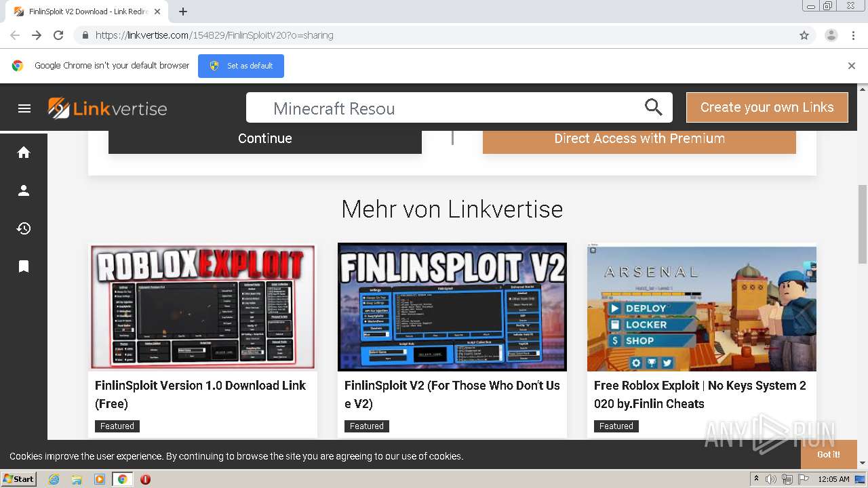Click the Mehr von Linkvertise heading
Screen dimensions: 868x488
click(x=452, y=209)
